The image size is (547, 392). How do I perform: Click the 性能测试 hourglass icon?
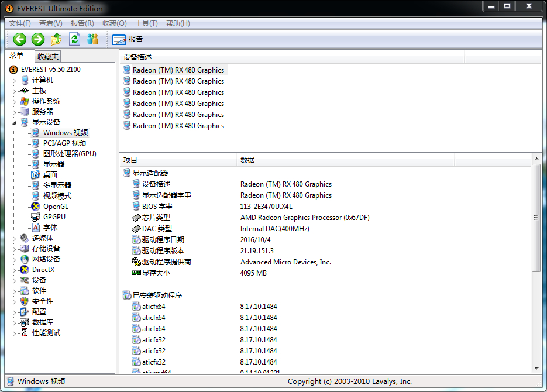click(x=25, y=333)
